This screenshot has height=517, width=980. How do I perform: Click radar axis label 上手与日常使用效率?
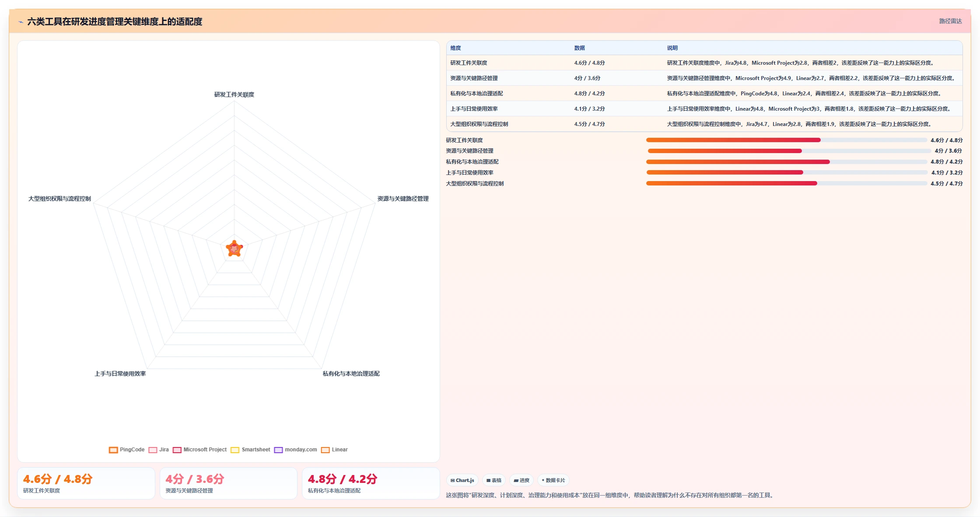[120, 374]
